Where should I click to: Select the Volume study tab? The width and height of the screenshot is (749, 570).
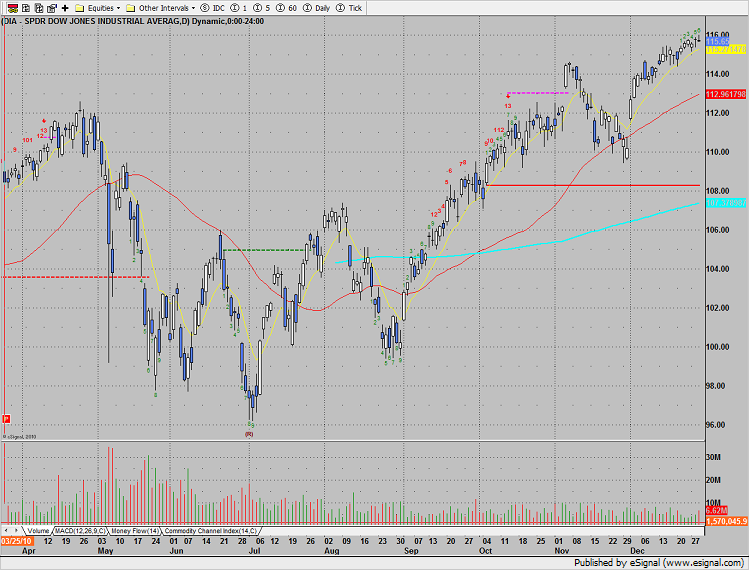click(x=38, y=531)
